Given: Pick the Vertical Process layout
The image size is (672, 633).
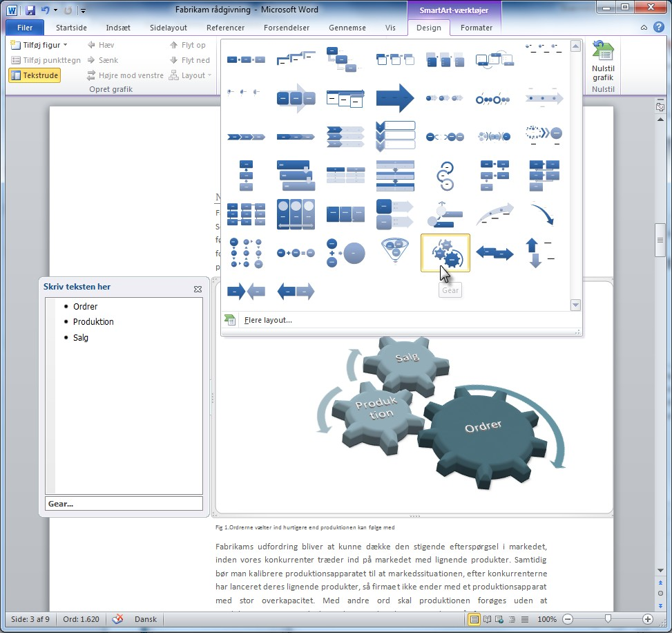Looking at the screenshot, I should coord(246,176).
